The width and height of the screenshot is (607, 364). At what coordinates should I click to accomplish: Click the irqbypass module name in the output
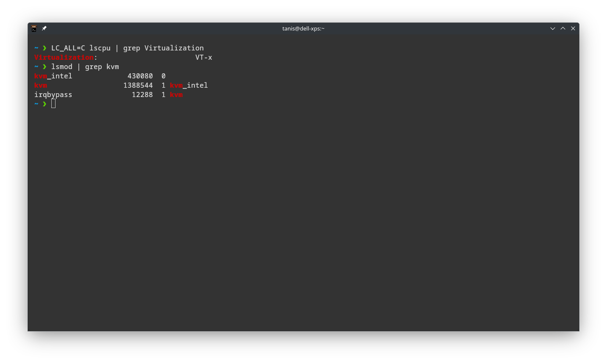tap(53, 94)
